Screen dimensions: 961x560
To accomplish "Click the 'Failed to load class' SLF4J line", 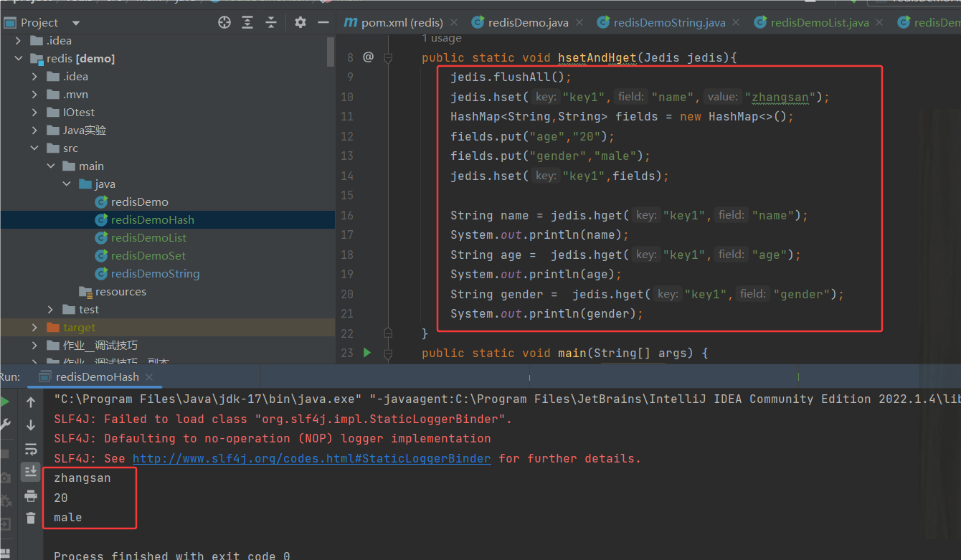I will click(x=283, y=419).
